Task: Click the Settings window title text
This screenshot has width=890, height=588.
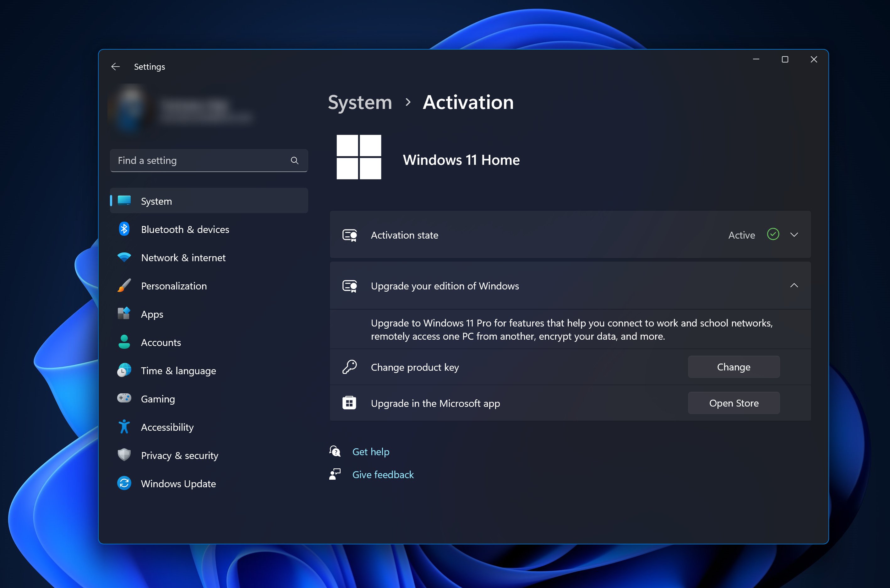Action: coord(149,67)
